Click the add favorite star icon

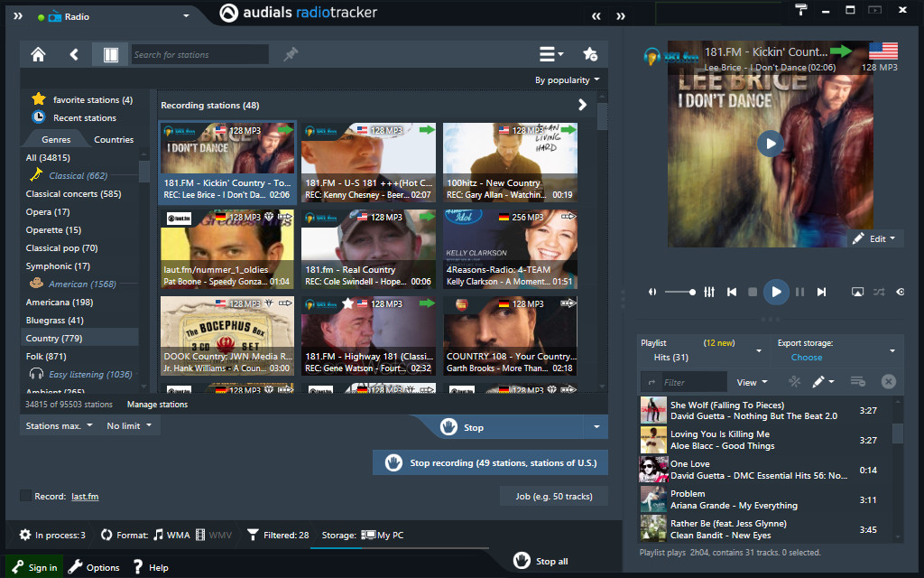[x=590, y=54]
